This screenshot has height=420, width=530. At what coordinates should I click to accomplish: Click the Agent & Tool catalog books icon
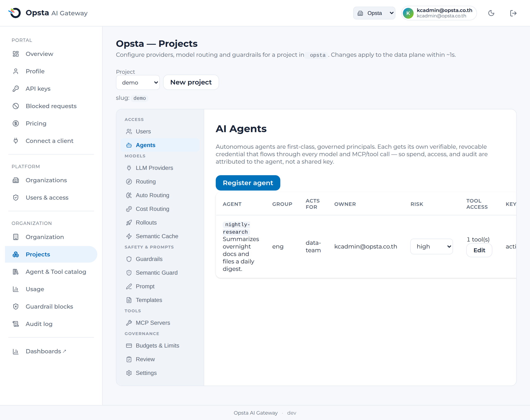click(16, 272)
